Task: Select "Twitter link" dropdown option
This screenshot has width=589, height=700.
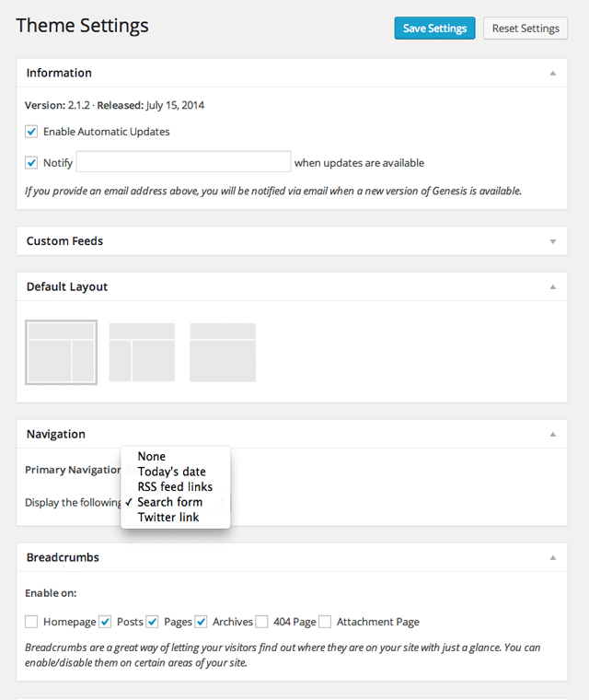Action: [x=168, y=518]
